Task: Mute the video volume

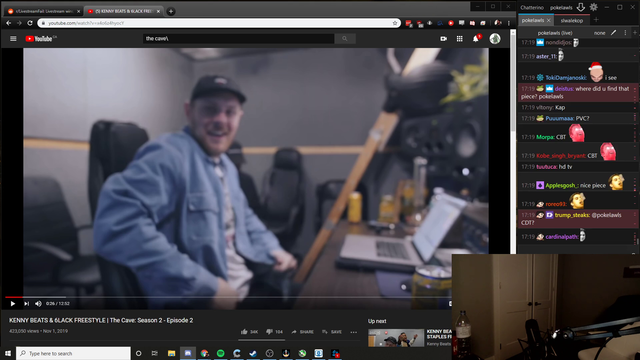Action: coord(38,303)
